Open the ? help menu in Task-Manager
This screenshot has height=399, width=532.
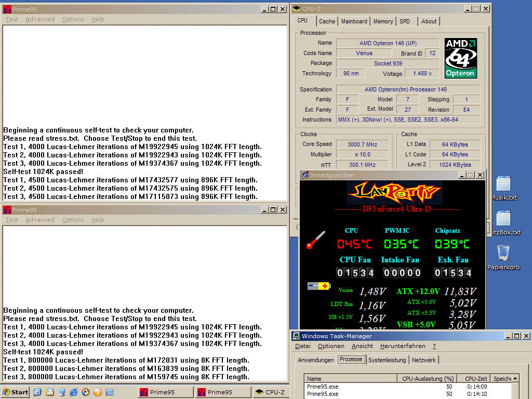point(434,346)
